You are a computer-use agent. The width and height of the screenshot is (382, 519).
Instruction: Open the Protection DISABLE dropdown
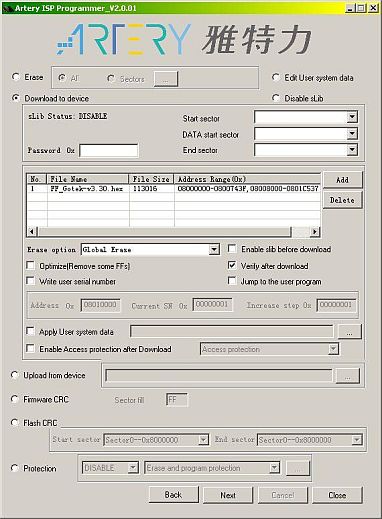click(x=133, y=468)
